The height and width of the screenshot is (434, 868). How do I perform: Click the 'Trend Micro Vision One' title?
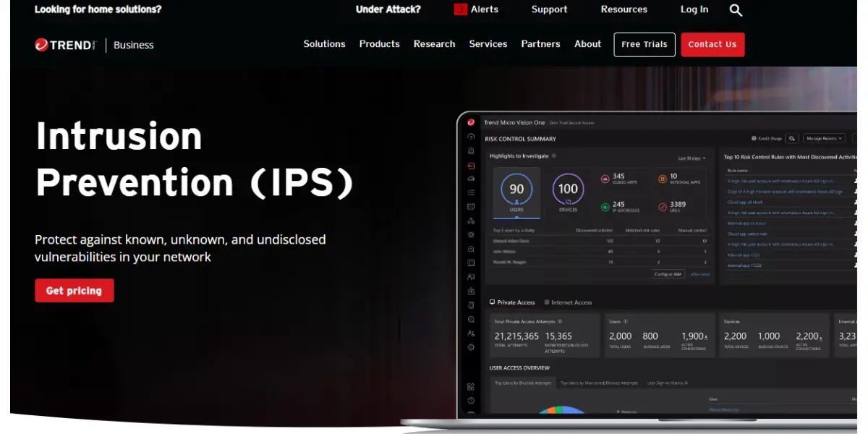click(x=515, y=123)
